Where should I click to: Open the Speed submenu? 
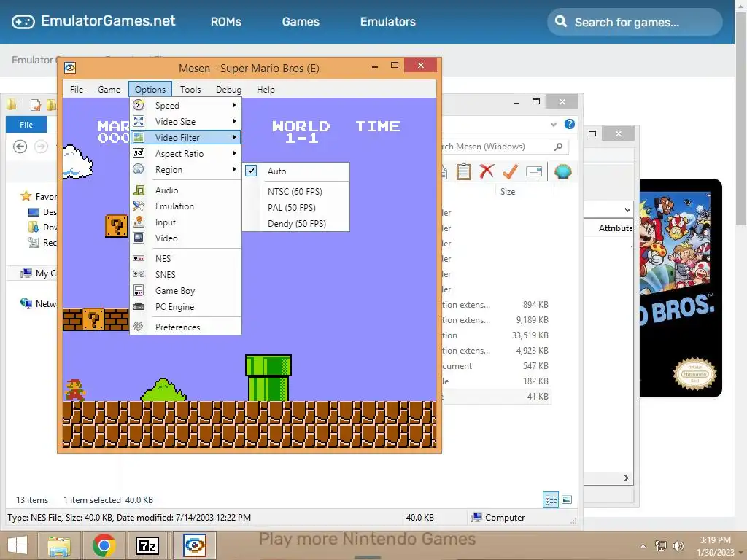[x=186, y=105]
